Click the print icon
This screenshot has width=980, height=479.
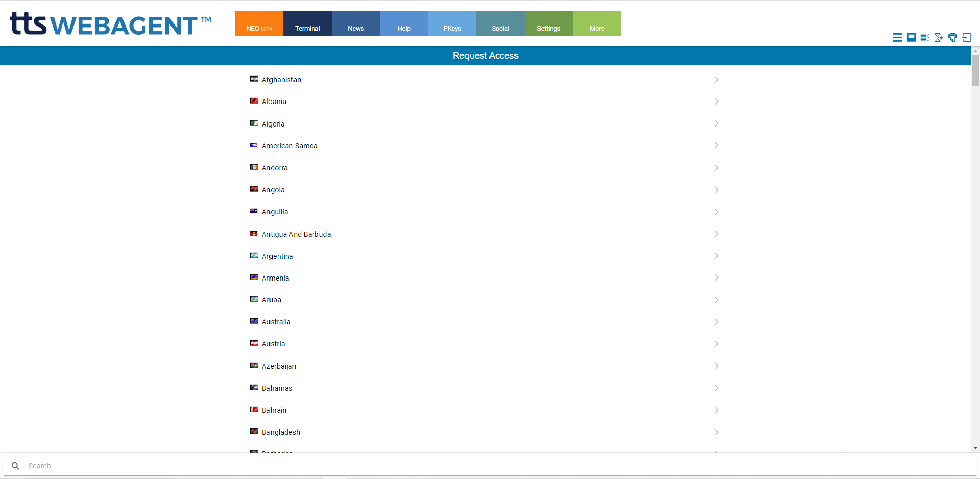(953, 37)
